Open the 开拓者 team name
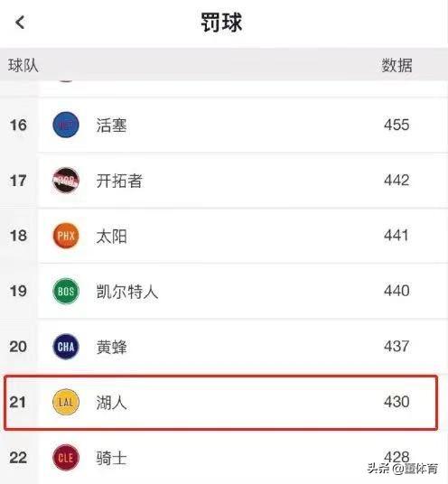The width and height of the screenshot is (448, 484). point(119,181)
